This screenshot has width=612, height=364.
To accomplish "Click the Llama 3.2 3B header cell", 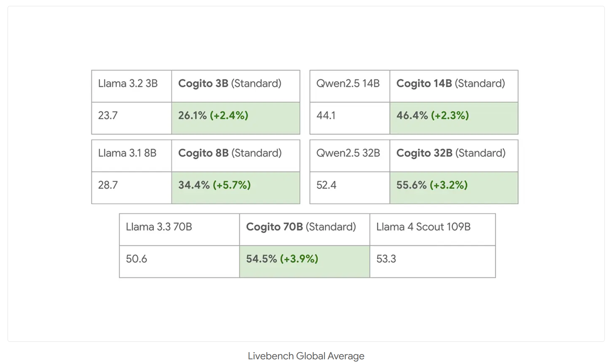I will point(131,86).
